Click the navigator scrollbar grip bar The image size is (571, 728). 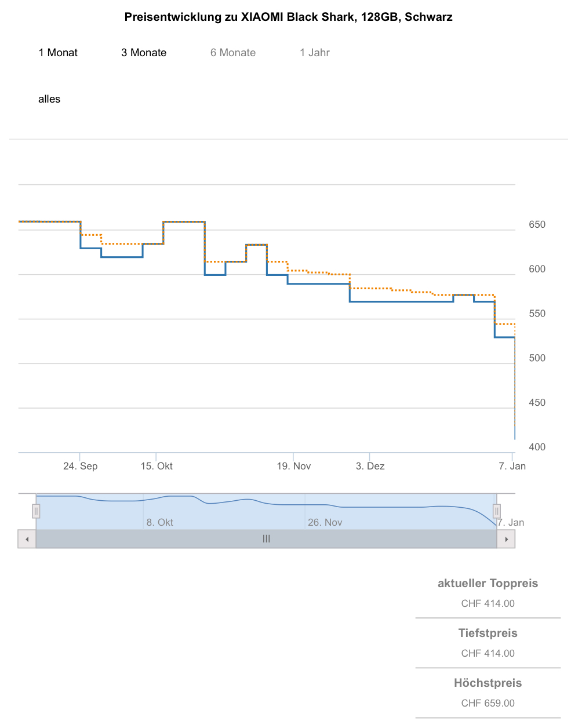click(x=267, y=539)
